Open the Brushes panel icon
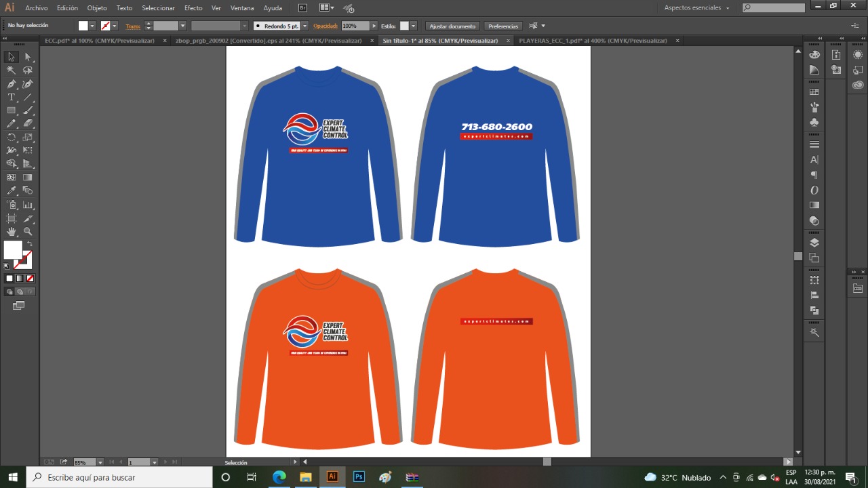Screen dimensions: 868x488 (x=814, y=107)
